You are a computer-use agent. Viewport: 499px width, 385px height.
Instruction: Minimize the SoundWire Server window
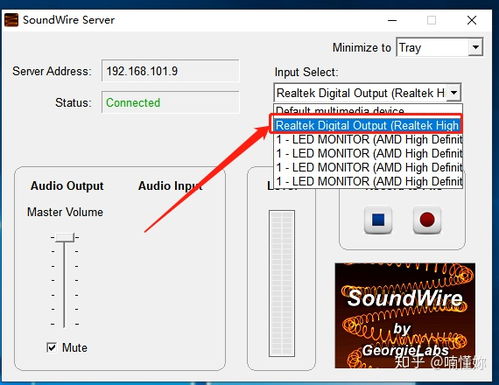(392, 20)
